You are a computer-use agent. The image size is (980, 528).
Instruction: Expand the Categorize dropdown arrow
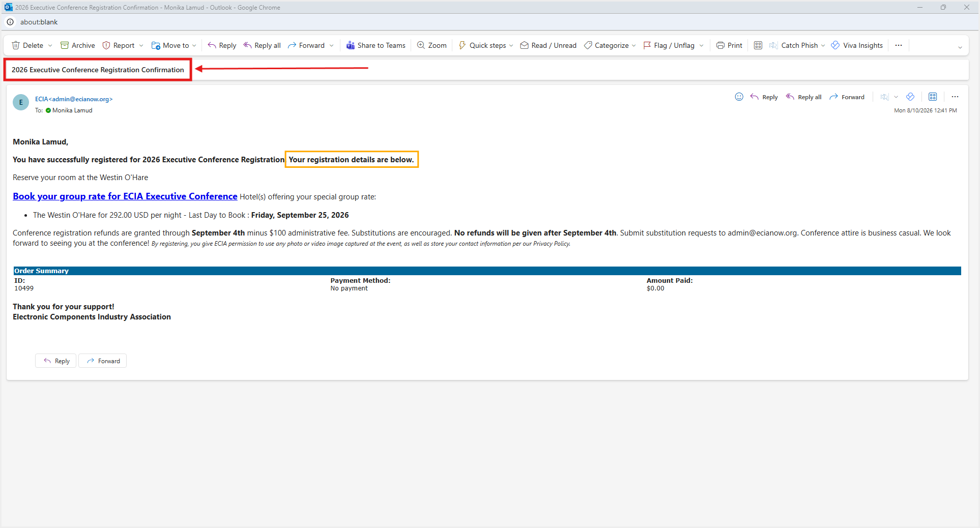[633, 45]
